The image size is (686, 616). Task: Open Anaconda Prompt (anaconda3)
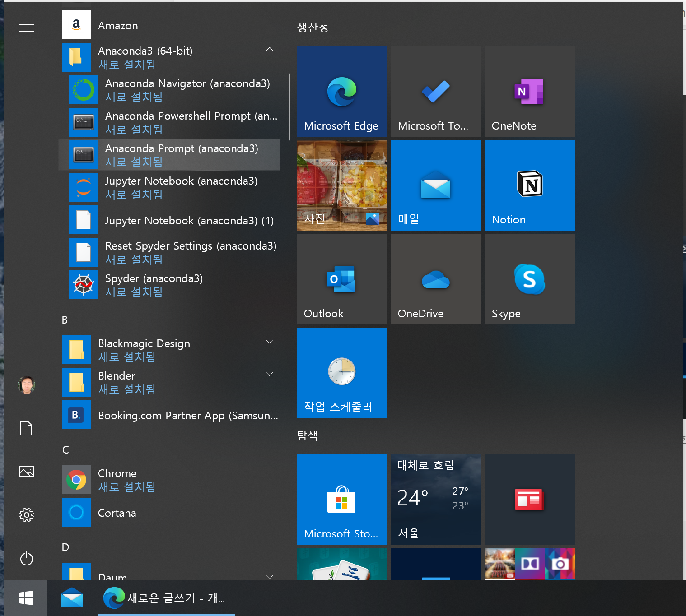(x=170, y=155)
